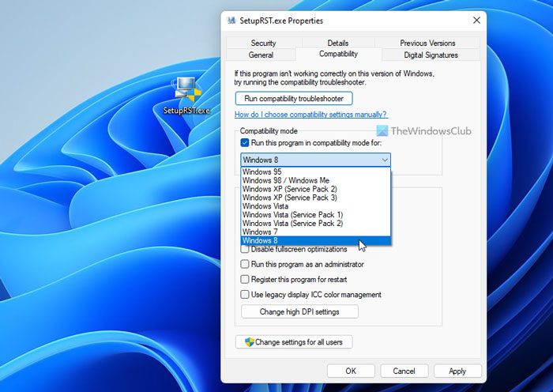Pick Windows Vista (Service Pack 1)
This screenshot has height=392, width=553.
point(316,214)
